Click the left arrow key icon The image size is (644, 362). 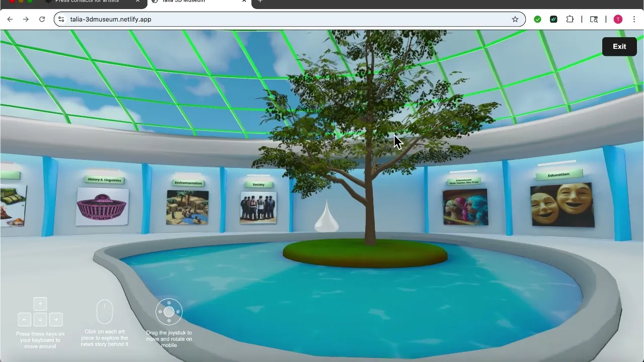[x=24, y=319]
